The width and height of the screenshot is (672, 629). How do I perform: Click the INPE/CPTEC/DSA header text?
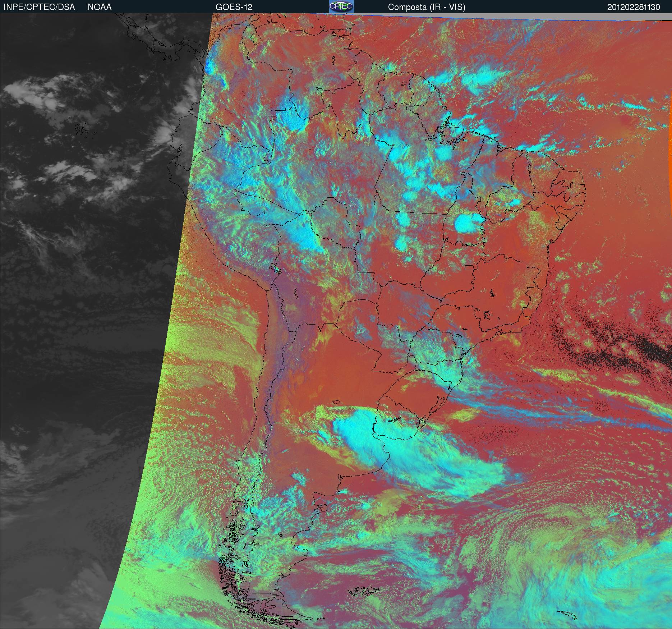[39, 7]
